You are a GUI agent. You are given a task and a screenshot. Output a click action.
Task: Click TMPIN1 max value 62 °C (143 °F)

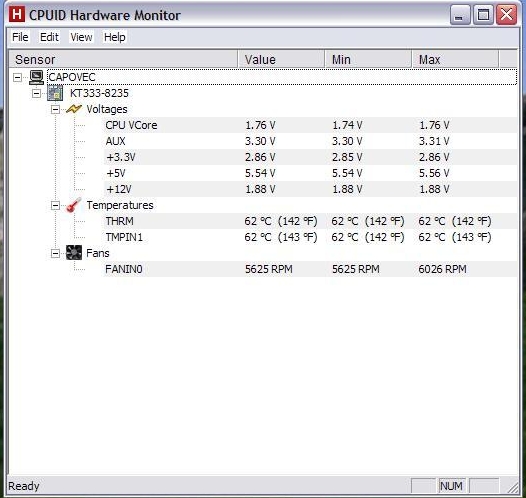pyautogui.click(x=455, y=237)
